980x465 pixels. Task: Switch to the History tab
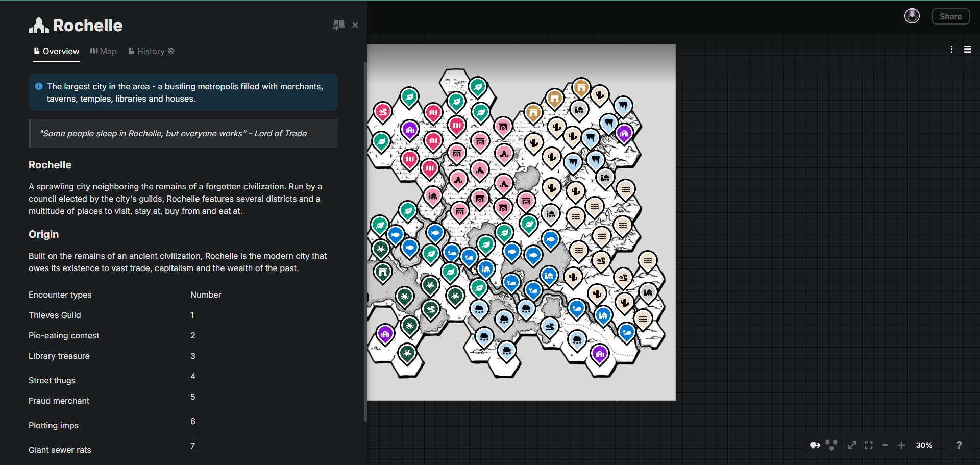click(151, 51)
